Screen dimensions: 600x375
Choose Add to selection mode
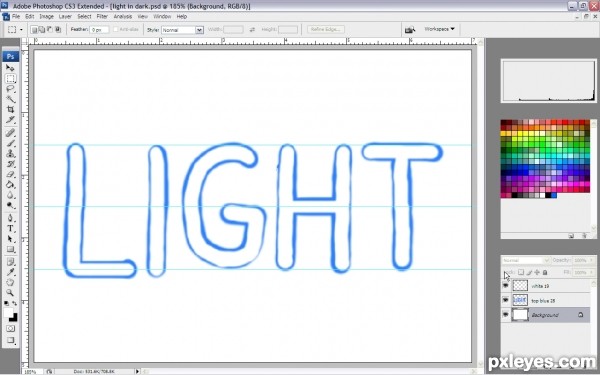coord(42,29)
